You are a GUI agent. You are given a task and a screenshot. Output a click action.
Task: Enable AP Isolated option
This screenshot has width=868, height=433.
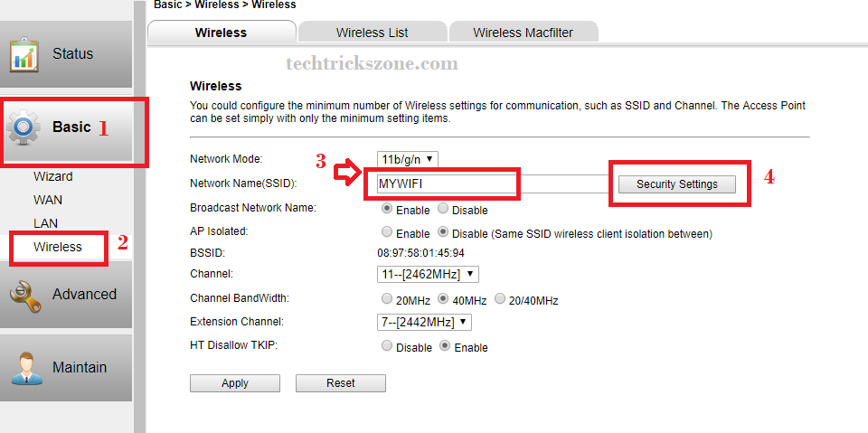pyautogui.click(x=388, y=232)
